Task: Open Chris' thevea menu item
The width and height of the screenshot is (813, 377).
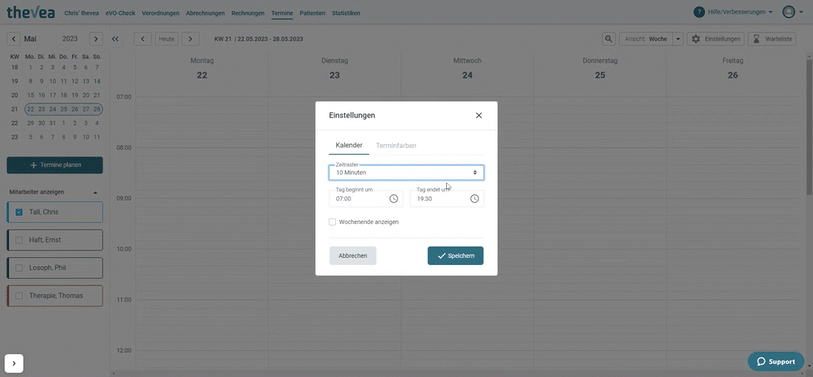Action: pyautogui.click(x=81, y=13)
